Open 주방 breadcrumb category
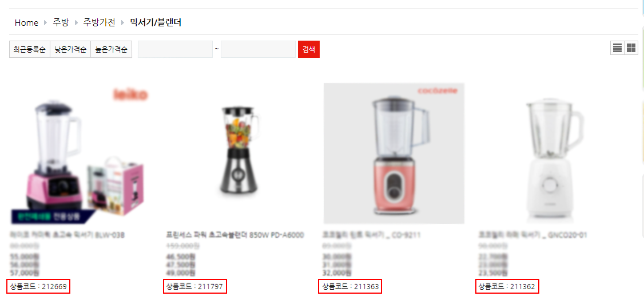Viewport: 644px width, 296px height. [x=61, y=22]
